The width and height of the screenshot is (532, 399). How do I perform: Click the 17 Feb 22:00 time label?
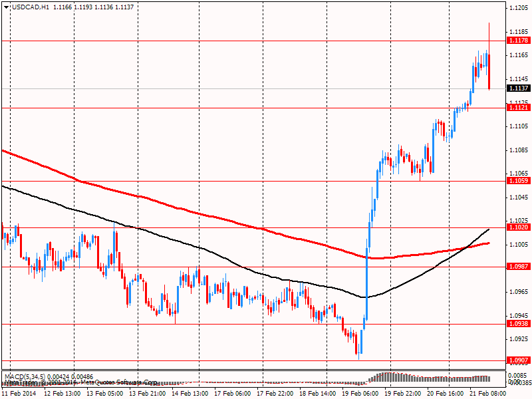pos(275,394)
